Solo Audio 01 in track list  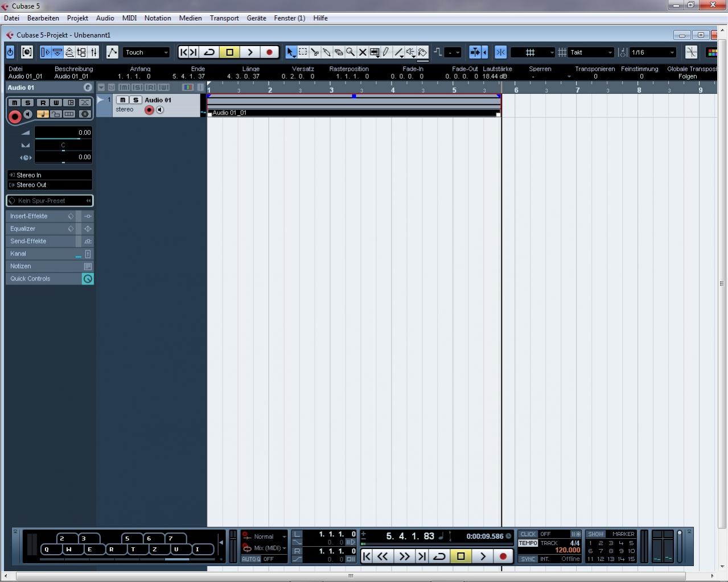point(135,100)
